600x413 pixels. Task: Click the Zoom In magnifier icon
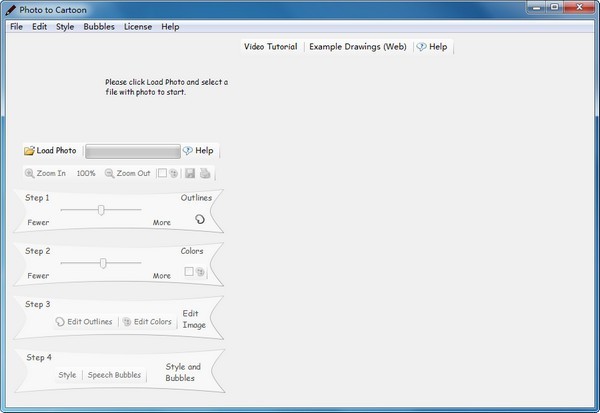tap(29, 173)
